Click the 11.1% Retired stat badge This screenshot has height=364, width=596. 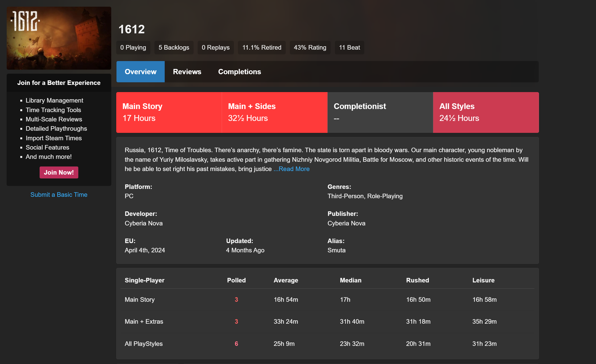tap(262, 48)
